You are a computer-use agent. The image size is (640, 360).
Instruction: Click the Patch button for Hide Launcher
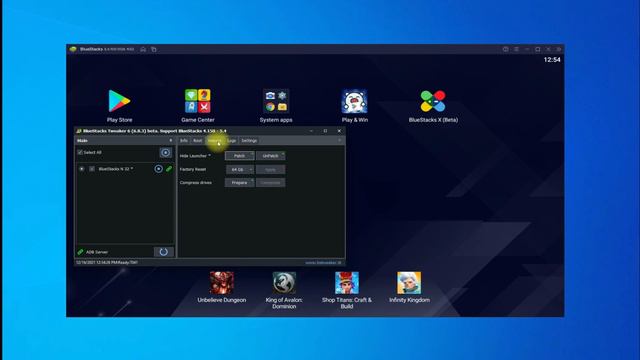click(240, 156)
